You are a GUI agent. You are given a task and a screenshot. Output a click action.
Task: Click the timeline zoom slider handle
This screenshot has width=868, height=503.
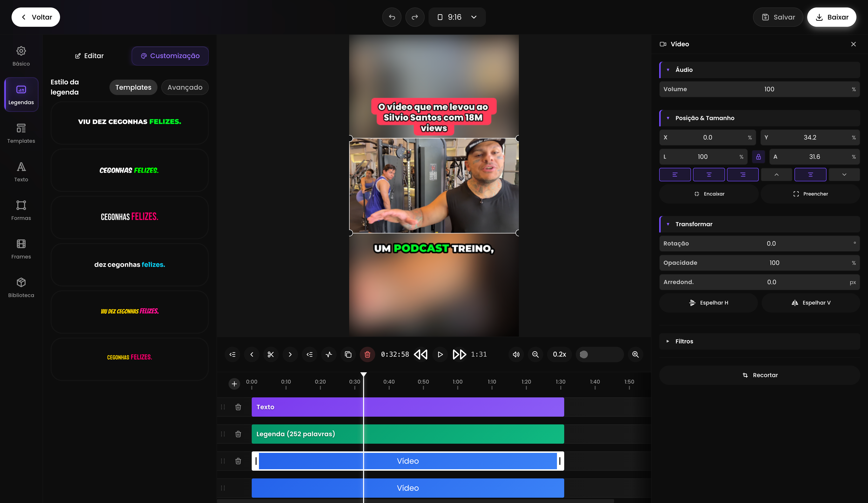pyautogui.click(x=583, y=354)
